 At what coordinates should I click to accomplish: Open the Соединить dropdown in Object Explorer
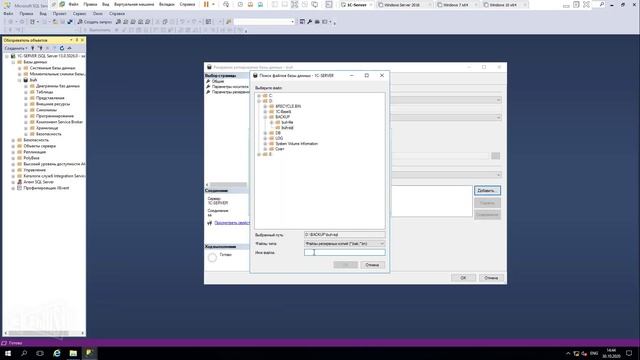point(16,48)
